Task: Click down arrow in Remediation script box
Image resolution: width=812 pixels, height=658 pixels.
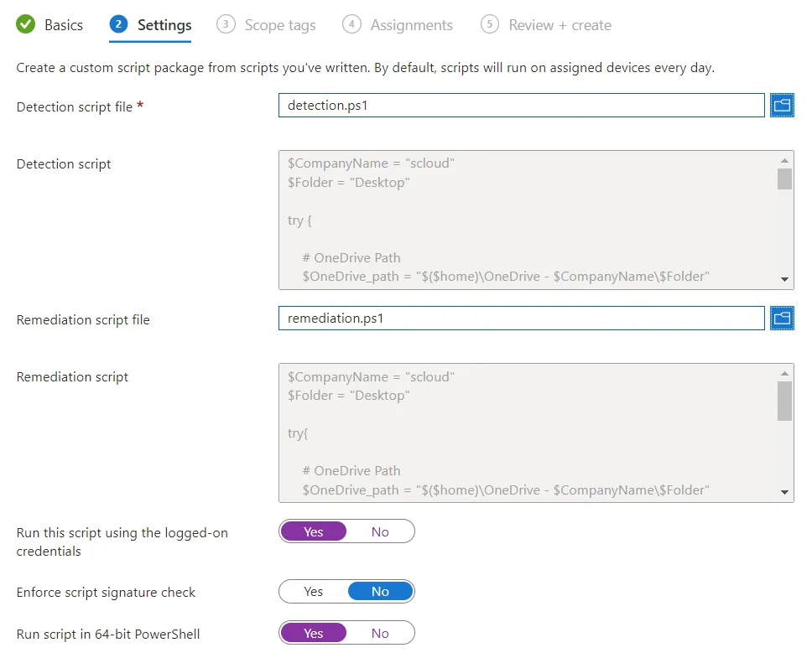Action: click(784, 493)
